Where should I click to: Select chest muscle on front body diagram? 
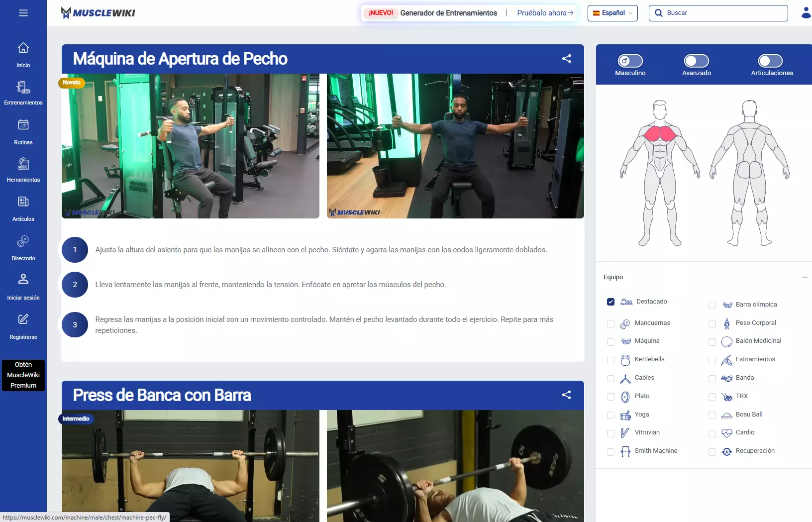coord(660,134)
